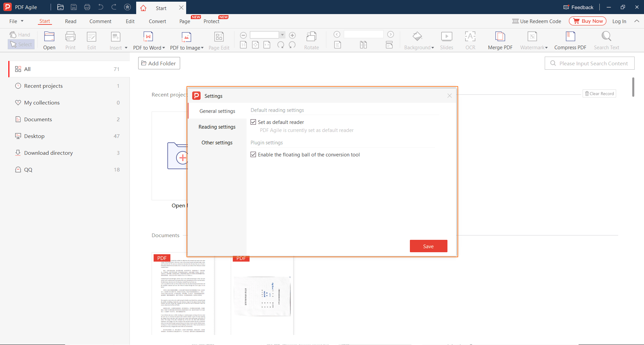Click the vertical scrollbar on the right

tap(633, 87)
